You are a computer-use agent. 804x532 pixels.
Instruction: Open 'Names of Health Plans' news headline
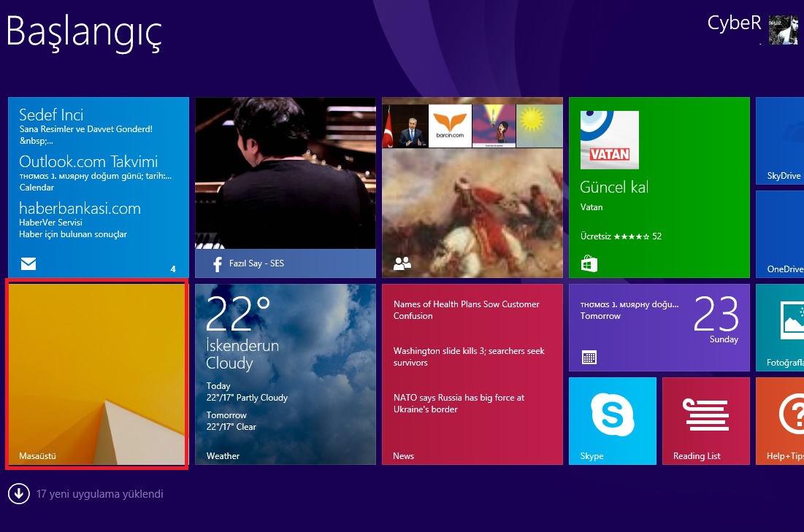[x=466, y=310]
